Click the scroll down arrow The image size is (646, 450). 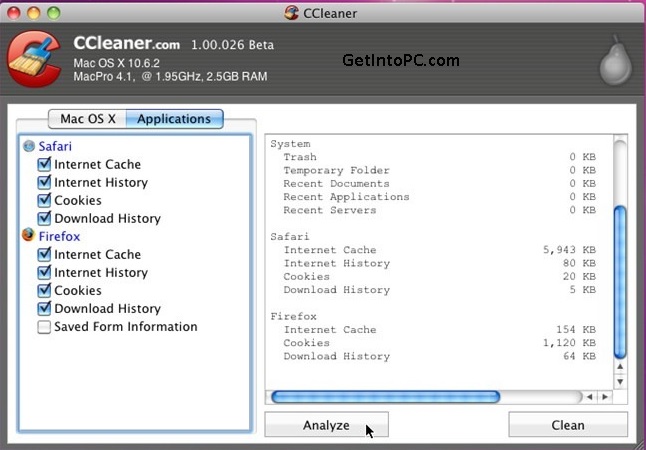[620, 381]
